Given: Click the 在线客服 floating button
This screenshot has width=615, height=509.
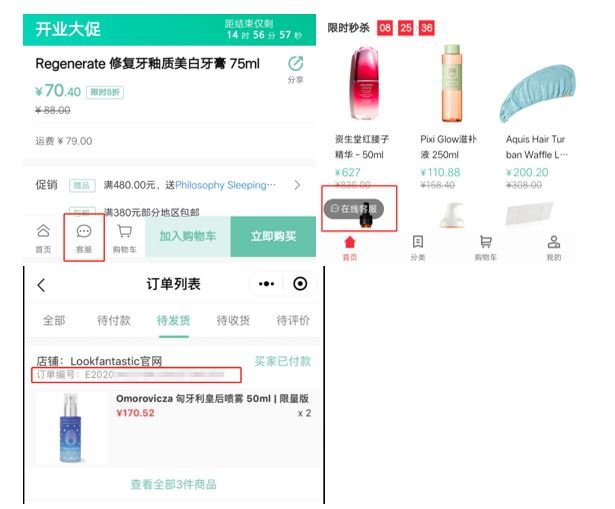Looking at the screenshot, I should pos(353,209).
